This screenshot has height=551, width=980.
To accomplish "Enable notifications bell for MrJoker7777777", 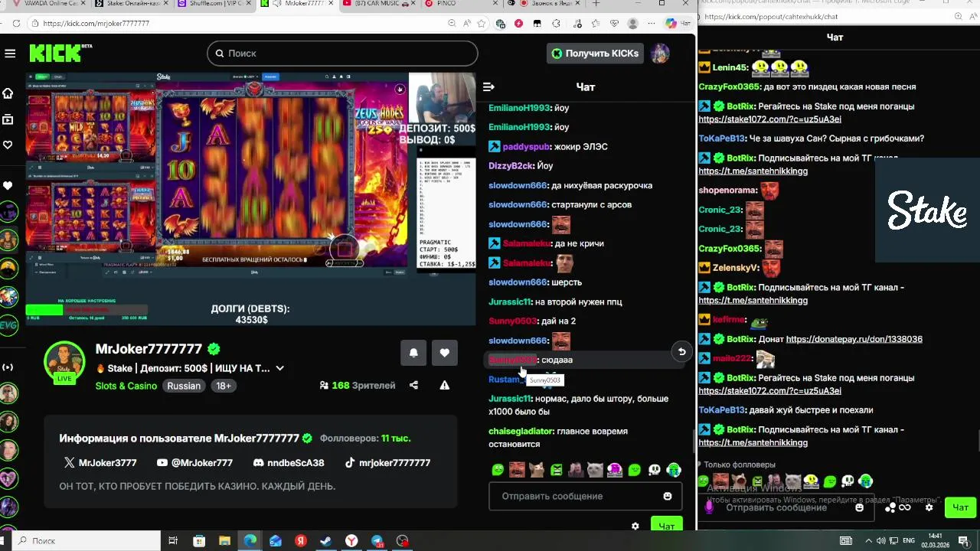I will pyautogui.click(x=413, y=353).
